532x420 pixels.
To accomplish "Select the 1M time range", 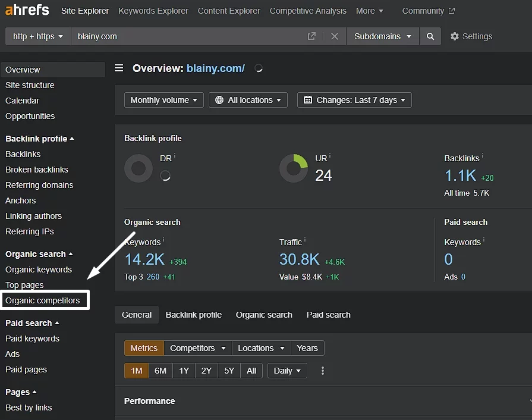I will point(136,371).
